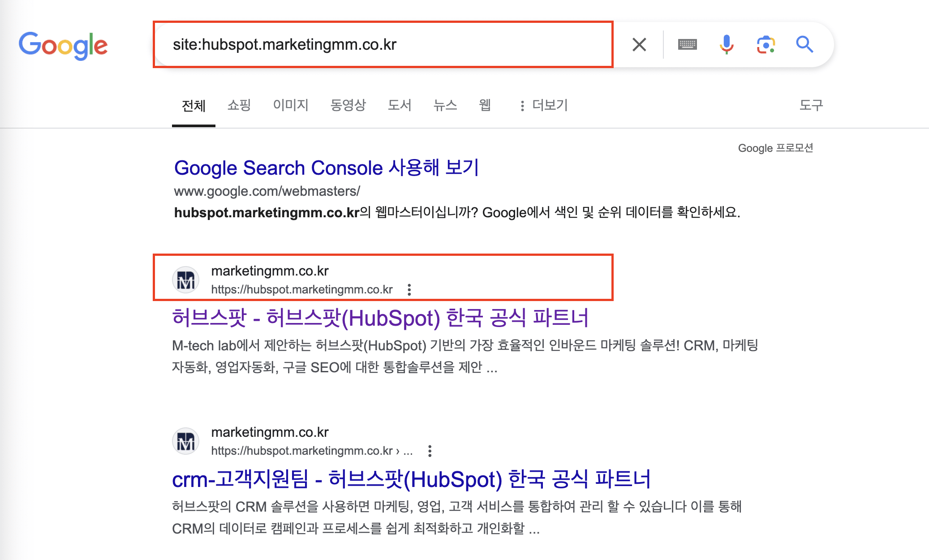Click the Google logo
Image resolution: width=929 pixels, height=560 pixels.
point(63,45)
